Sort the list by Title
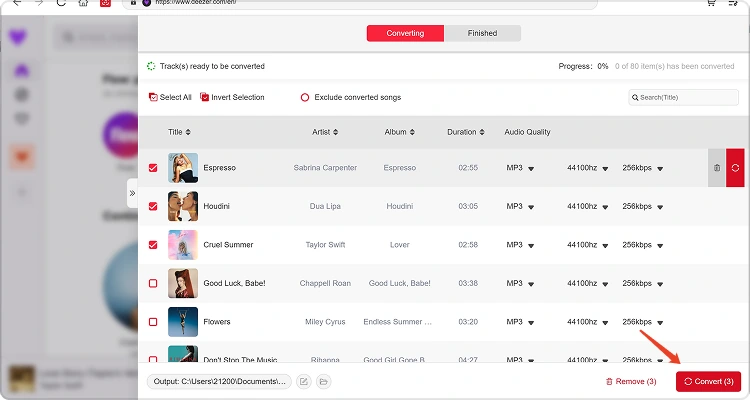The image size is (750, 400). [x=179, y=132]
